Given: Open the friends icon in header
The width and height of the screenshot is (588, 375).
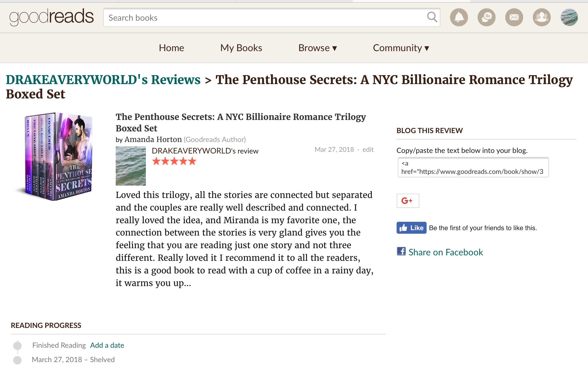Looking at the screenshot, I should (541, 18).
